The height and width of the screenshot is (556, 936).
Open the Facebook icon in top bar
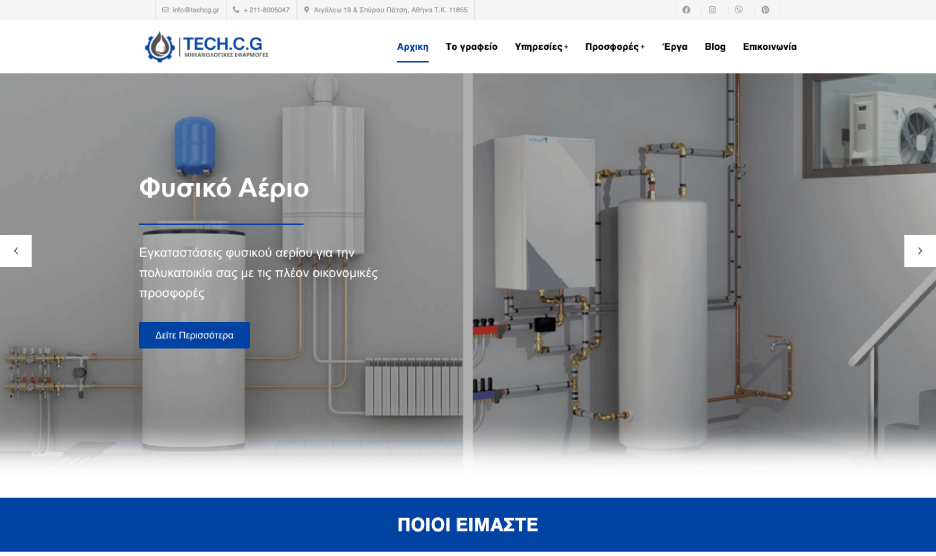tap(686, 10)
